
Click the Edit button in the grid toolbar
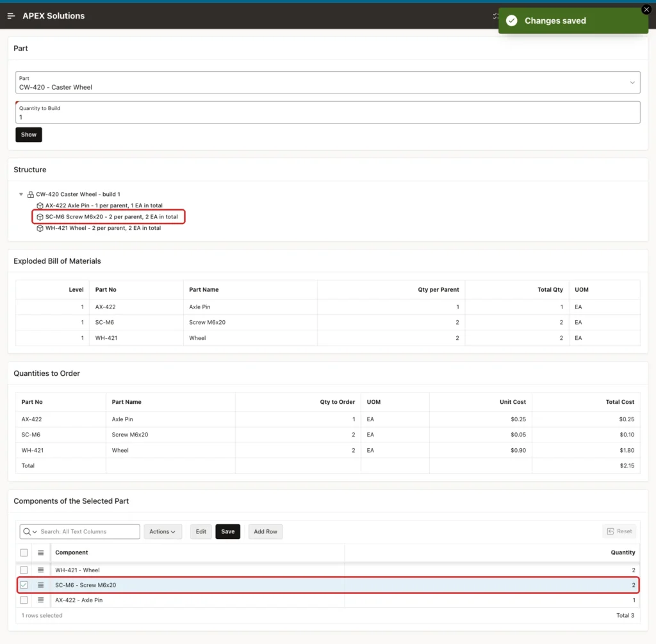click(201, 531)
